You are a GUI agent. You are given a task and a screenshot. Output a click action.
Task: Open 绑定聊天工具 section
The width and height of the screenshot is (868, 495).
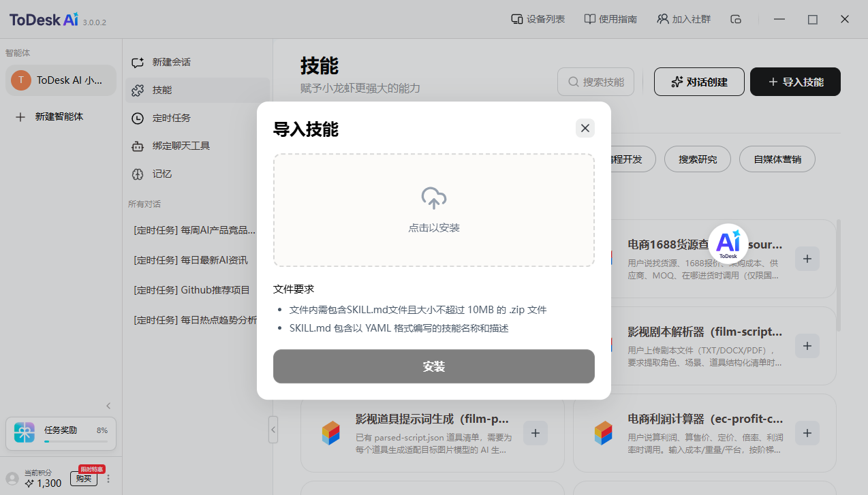[x=198, y=146]
